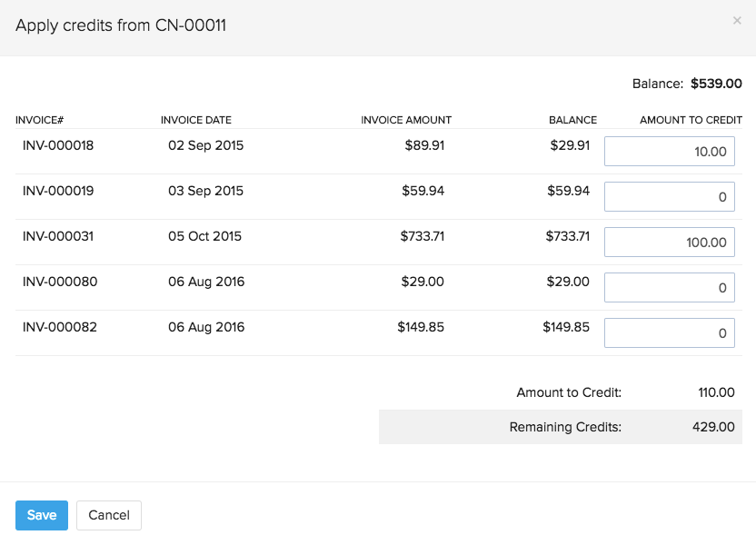Image resolution: width=756 pixels, height=545 pixels.
Task: Select the BALANCE column header
Action: tap(573, 119)
